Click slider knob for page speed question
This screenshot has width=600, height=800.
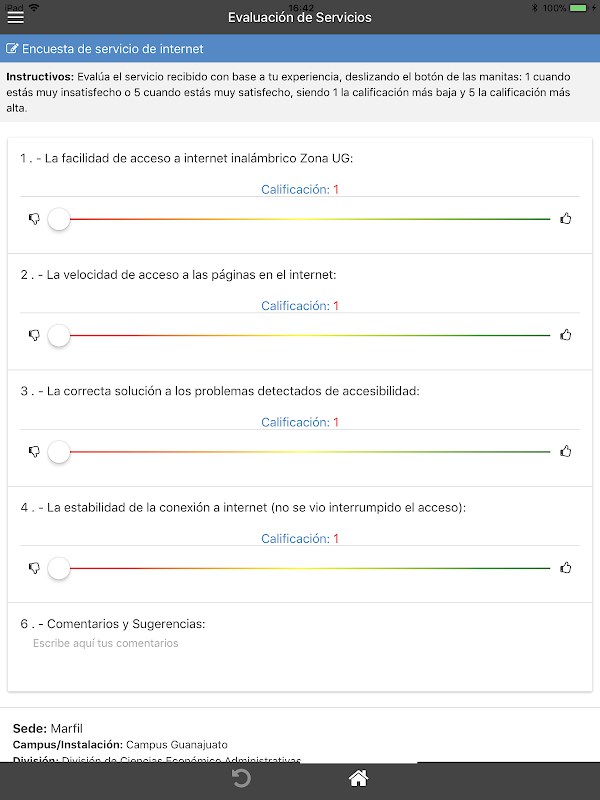59,336
